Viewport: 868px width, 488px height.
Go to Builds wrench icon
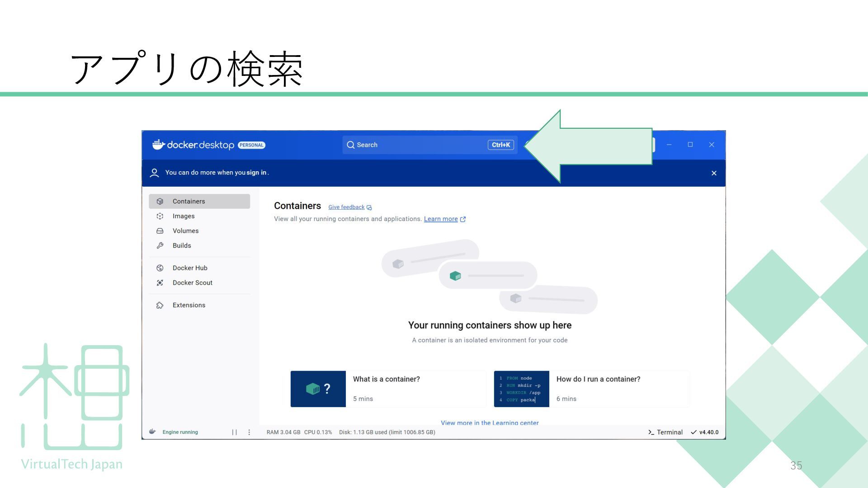tap(160, 246)
